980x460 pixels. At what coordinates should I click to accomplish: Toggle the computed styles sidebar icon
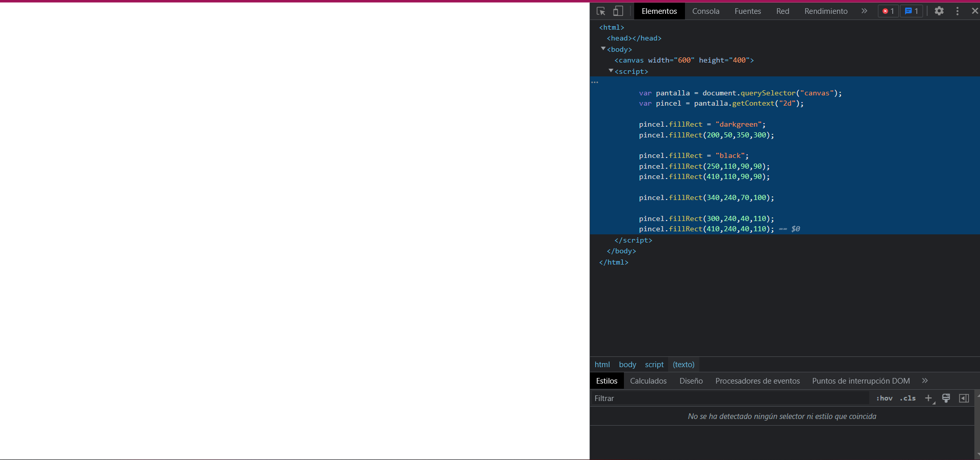[964, 398]
